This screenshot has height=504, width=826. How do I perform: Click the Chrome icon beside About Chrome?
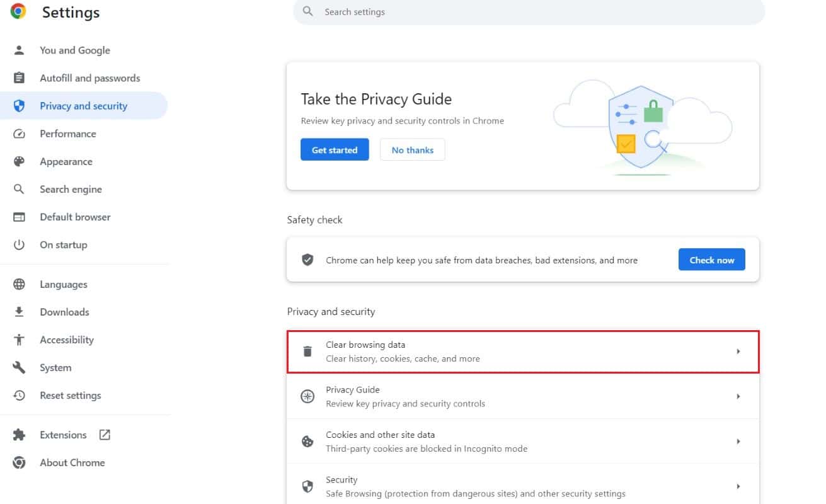click(x=19, y=462)
